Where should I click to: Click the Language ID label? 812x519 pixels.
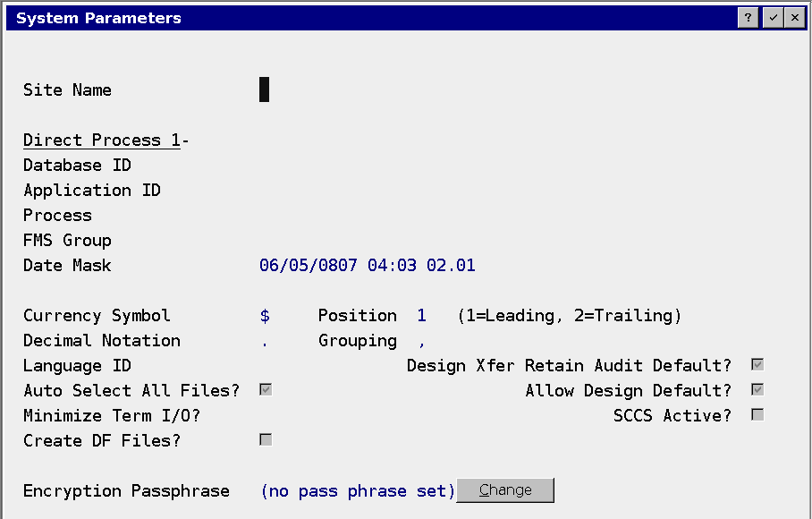click(x=77, y=366)
